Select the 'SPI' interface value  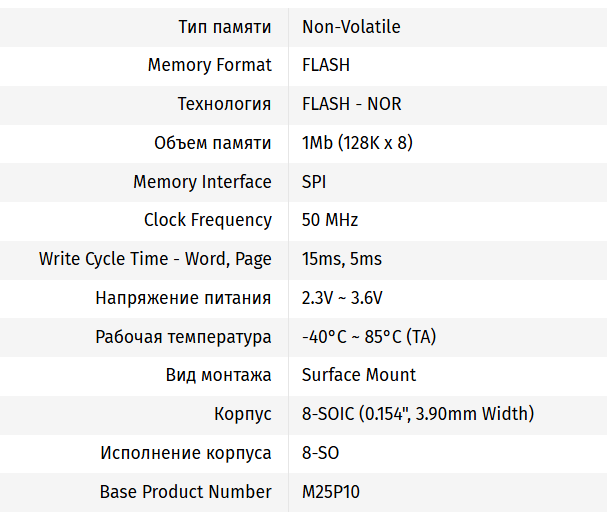tap(314, 182)
